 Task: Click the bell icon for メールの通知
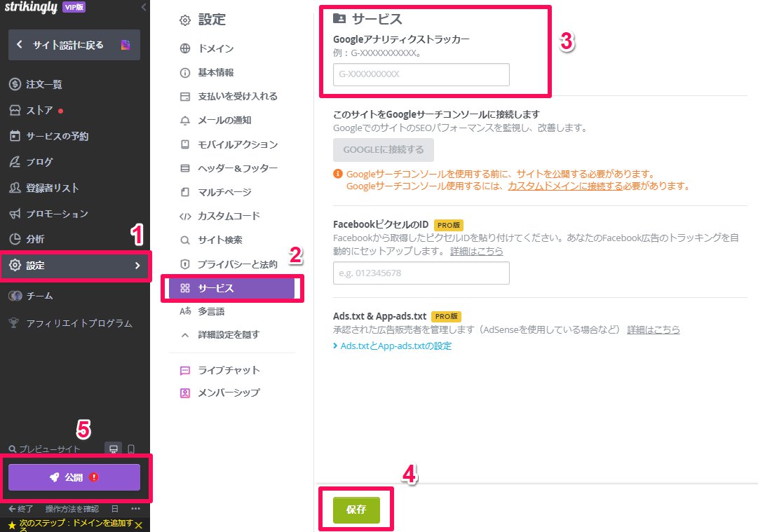[185, 121]
